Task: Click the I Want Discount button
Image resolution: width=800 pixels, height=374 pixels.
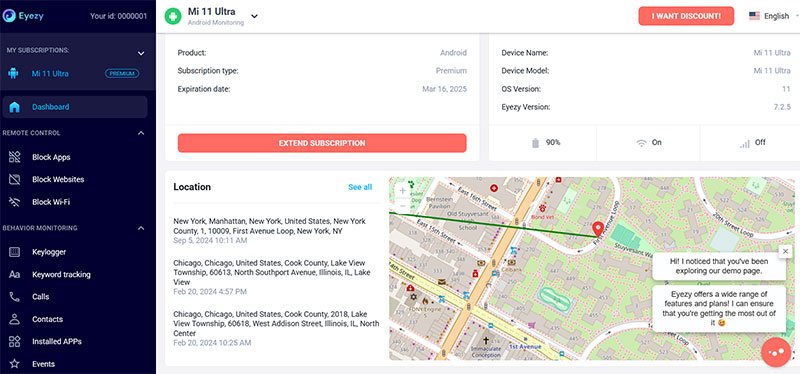Action: [686, 16]
